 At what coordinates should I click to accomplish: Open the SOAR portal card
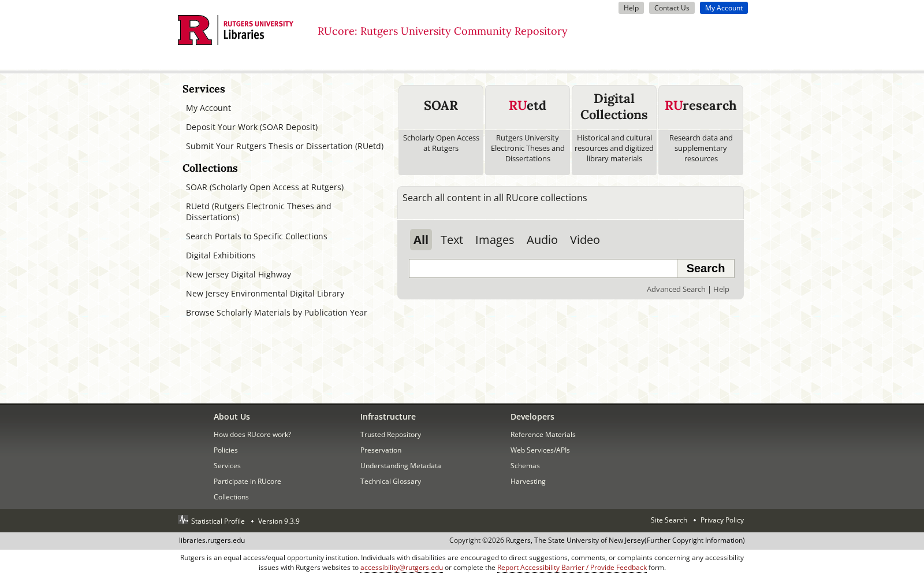441,130
